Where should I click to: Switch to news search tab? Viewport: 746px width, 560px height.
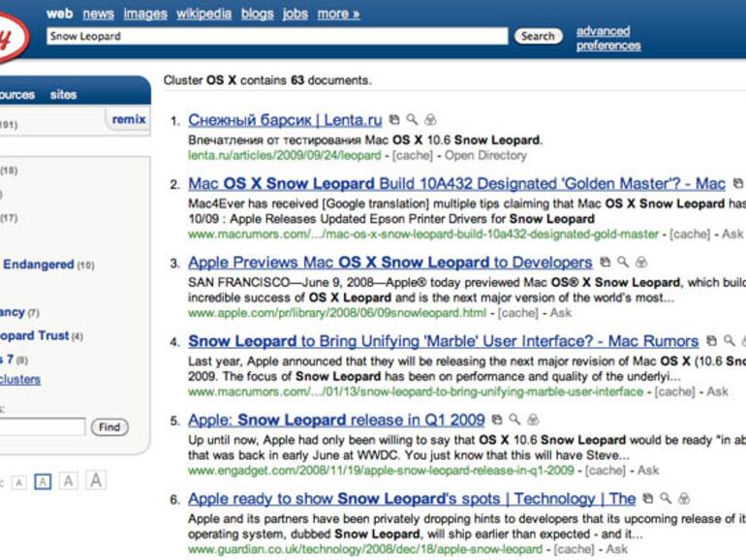coord(99,14)
